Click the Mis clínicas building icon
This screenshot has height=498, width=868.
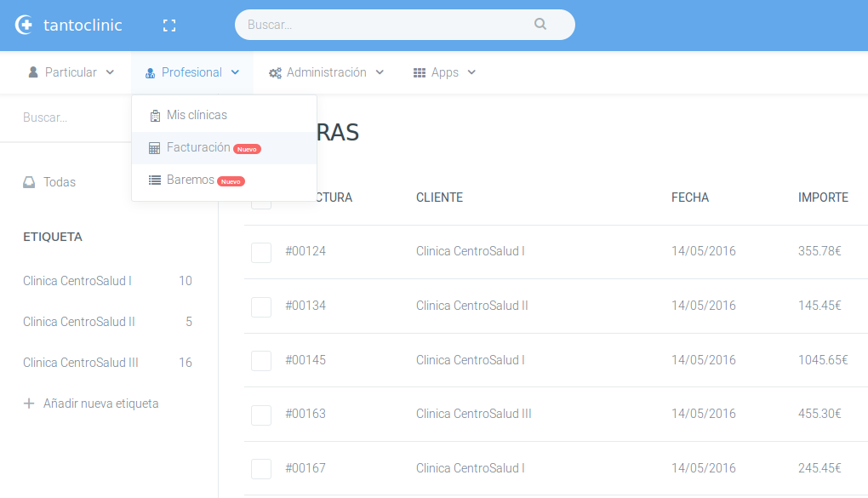154,116
